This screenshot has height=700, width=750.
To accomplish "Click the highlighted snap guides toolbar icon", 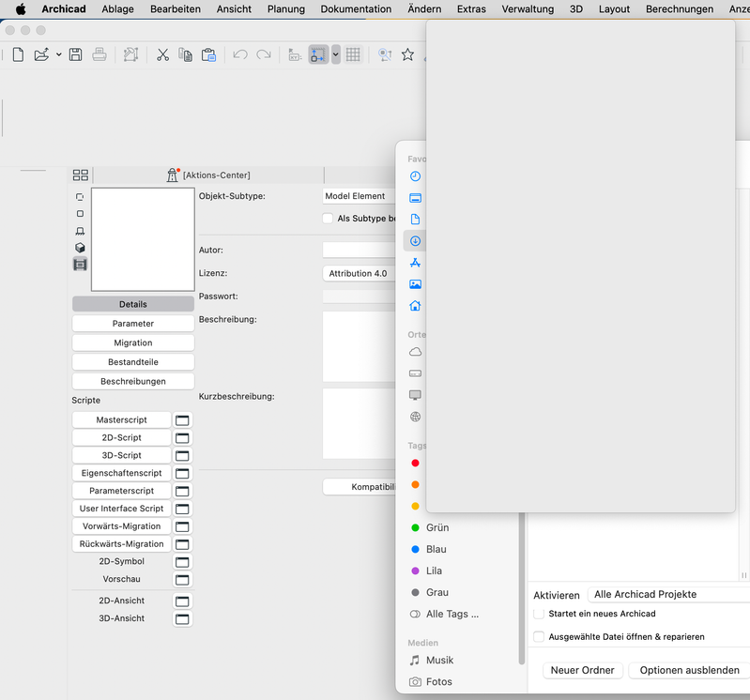I will 318,54.
